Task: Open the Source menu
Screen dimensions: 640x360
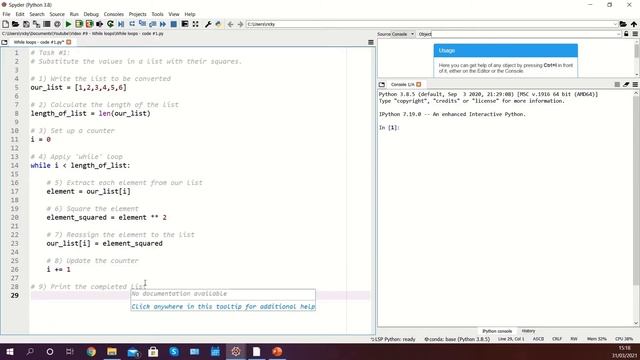Action: point(57,14)
